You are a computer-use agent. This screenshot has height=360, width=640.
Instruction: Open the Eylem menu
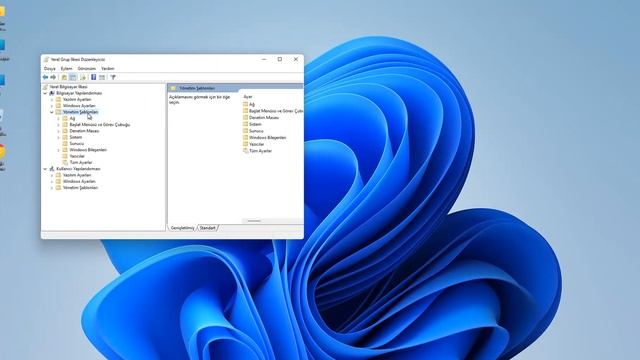(x=67, y=69)
